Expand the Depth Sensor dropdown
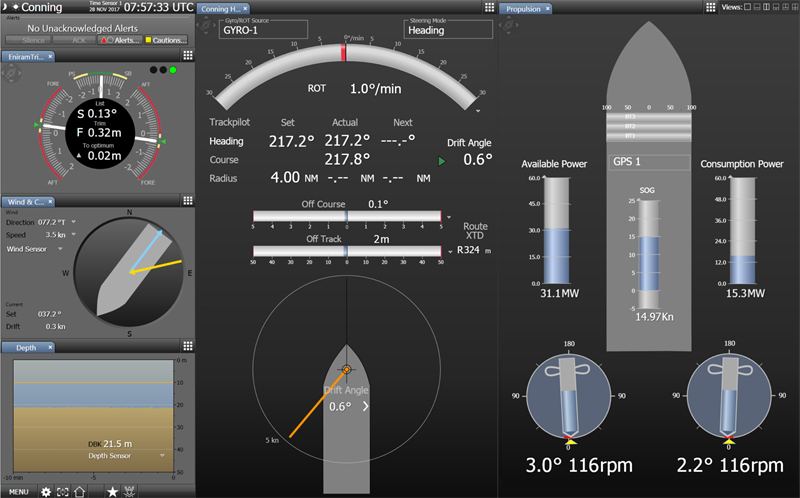This screenshot has height=498, width=800. point(163,455)
